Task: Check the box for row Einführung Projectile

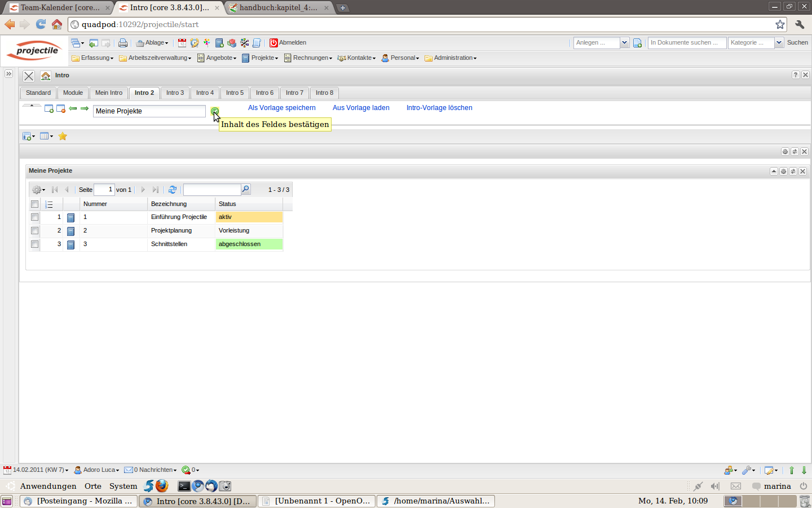Action: [x=34, y=217]
